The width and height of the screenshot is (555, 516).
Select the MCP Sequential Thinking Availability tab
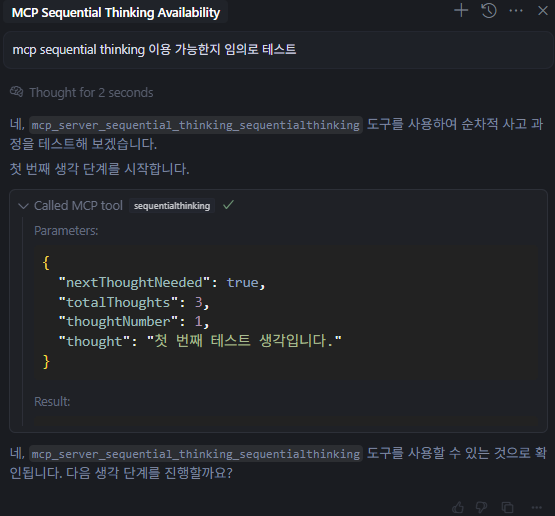click(x=115, y=12)
